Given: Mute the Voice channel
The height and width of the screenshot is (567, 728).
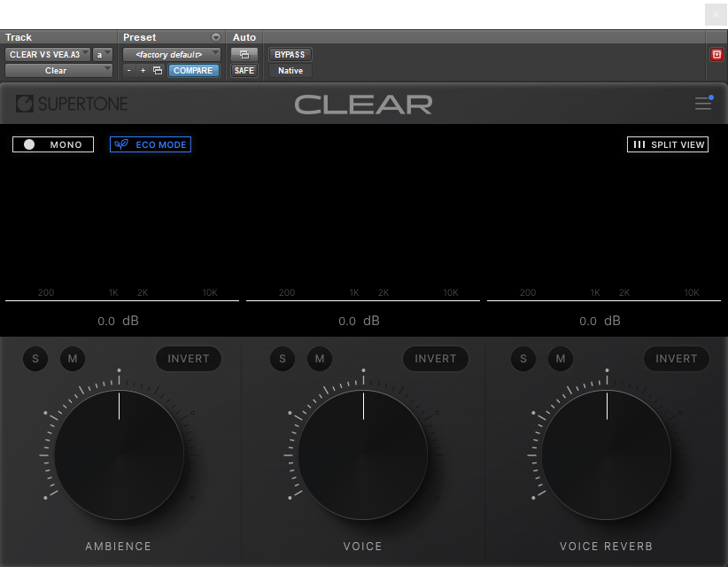Looking at the screenshot, I should click(320, 359).
